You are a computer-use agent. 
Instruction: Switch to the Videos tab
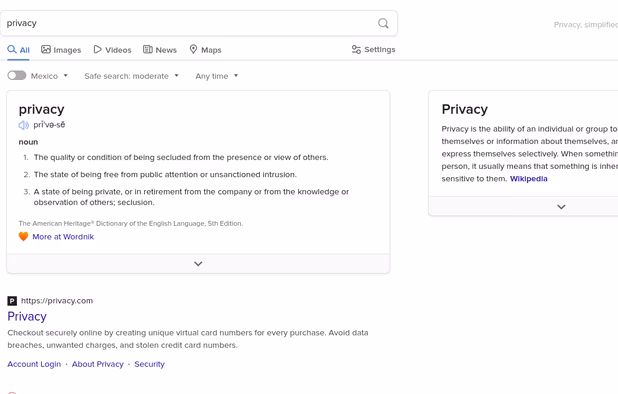tap(112, 50)
